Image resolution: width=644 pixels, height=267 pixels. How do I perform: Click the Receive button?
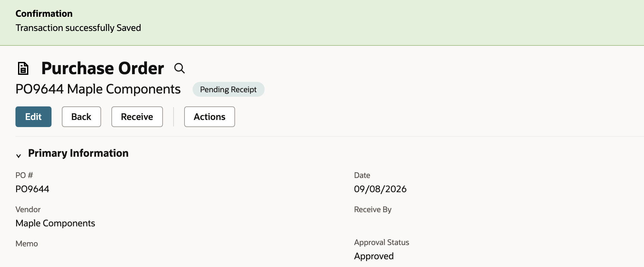[x=137, y=117]
